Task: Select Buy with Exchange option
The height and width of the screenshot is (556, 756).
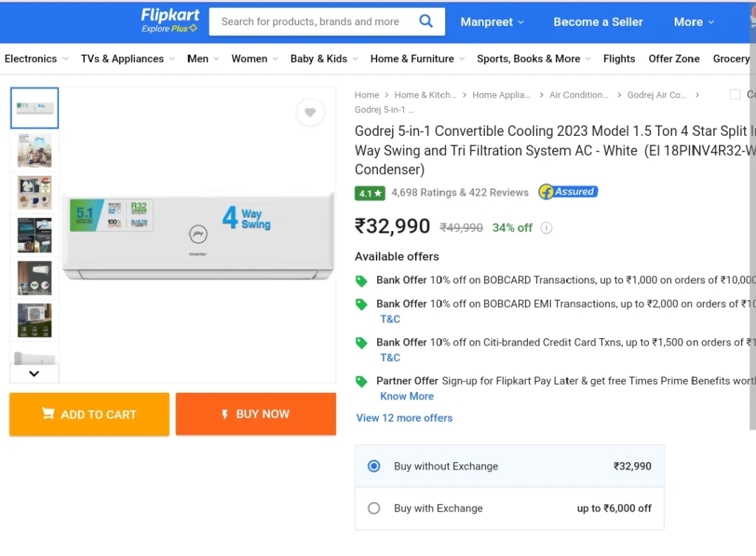Action: [374, 508]
